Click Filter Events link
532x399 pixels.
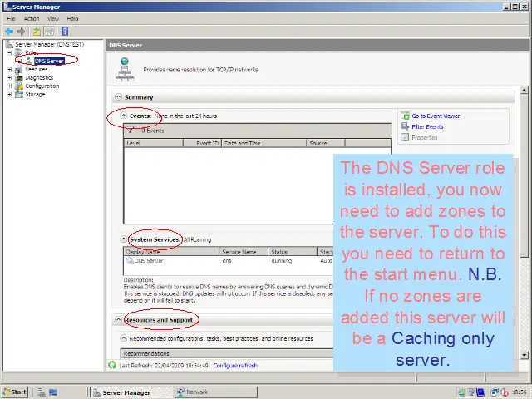(427, 127)
